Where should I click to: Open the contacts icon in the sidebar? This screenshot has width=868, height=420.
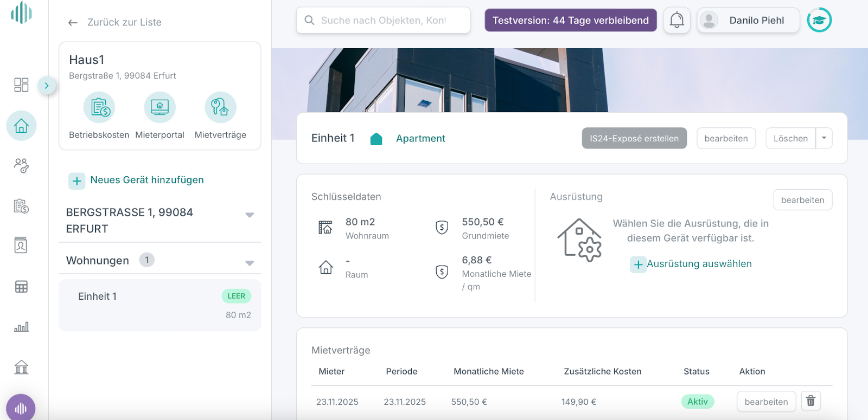tap(21, 165)
